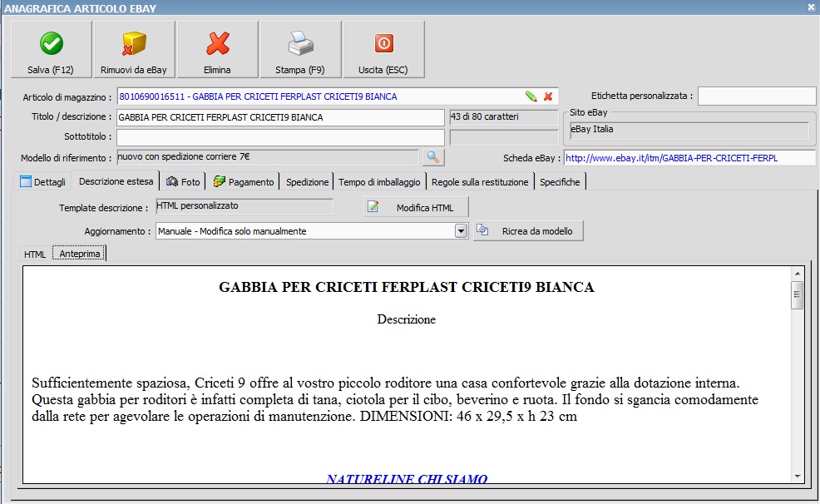Click the Modello di riferimento field

click(268, 157)
